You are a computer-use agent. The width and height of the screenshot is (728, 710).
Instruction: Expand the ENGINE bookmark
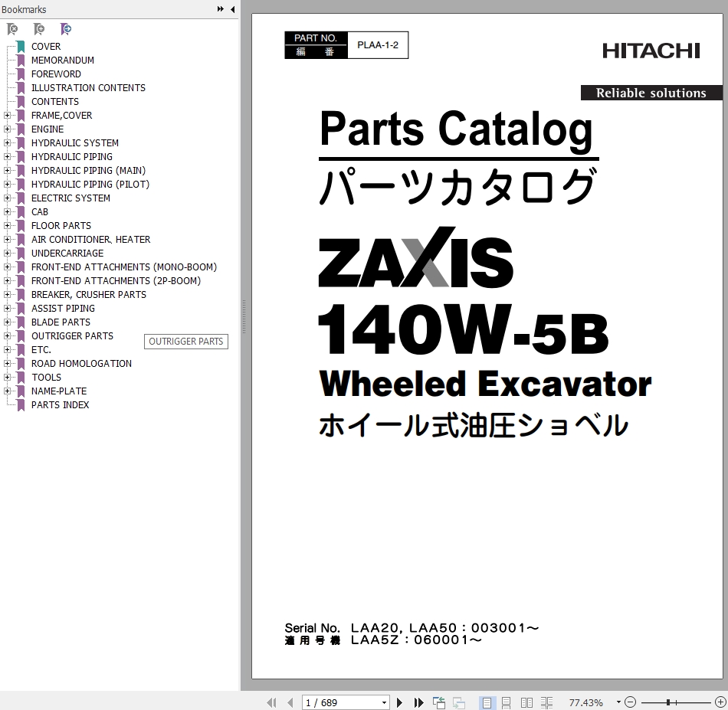[x=7, y=129]
